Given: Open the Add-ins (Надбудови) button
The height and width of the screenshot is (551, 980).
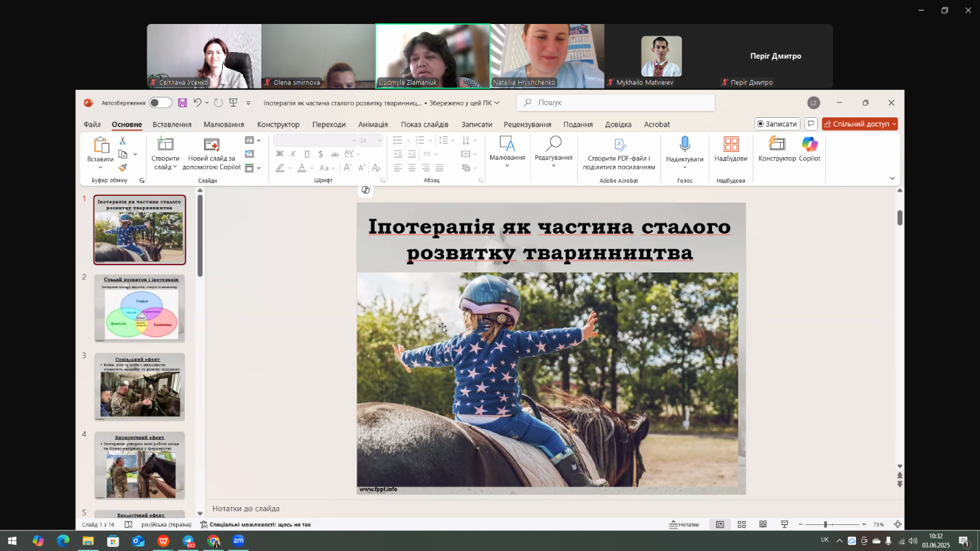Looking at the screenshot, I should click(x=731, y=150).
